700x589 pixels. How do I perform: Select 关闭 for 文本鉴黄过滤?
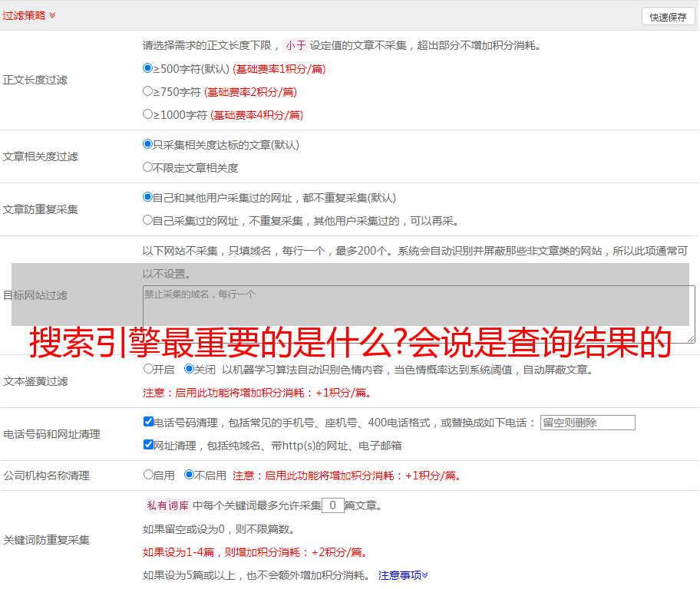[190, 369]
